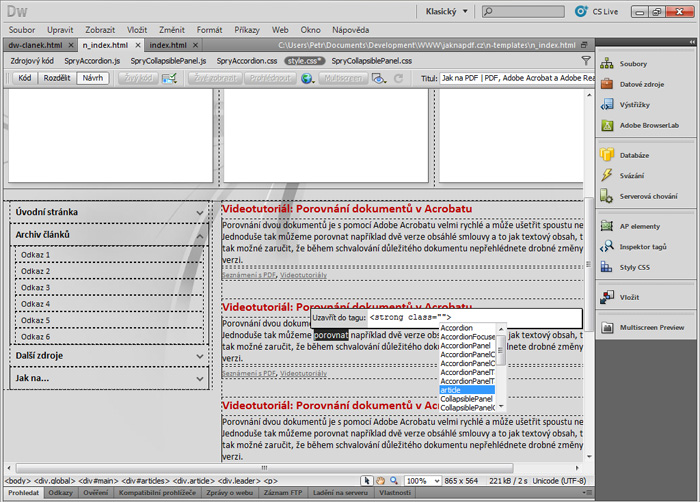The image size is (700, 502).
Task: Click the horizontal scrollbar thumb
Action: click(x=264, y=468)
